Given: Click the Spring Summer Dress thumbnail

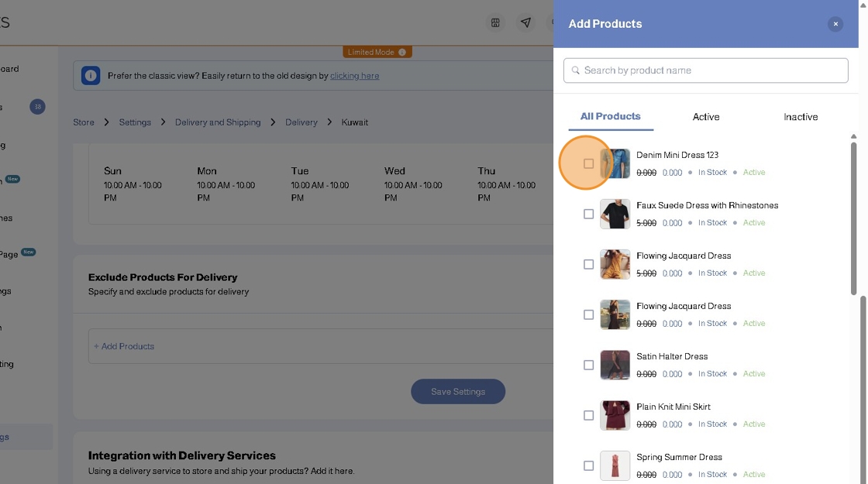Looking at the screenshot, I should pos(615,465).
